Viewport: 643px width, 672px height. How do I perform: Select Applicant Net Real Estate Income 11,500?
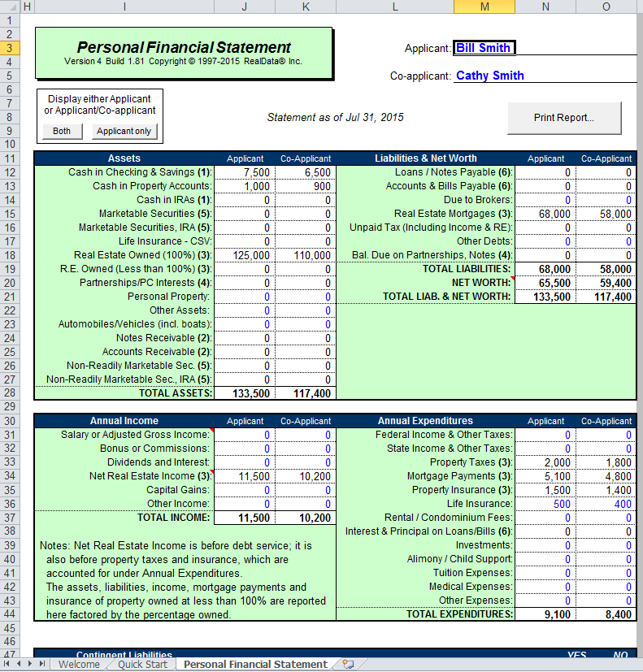245,476
